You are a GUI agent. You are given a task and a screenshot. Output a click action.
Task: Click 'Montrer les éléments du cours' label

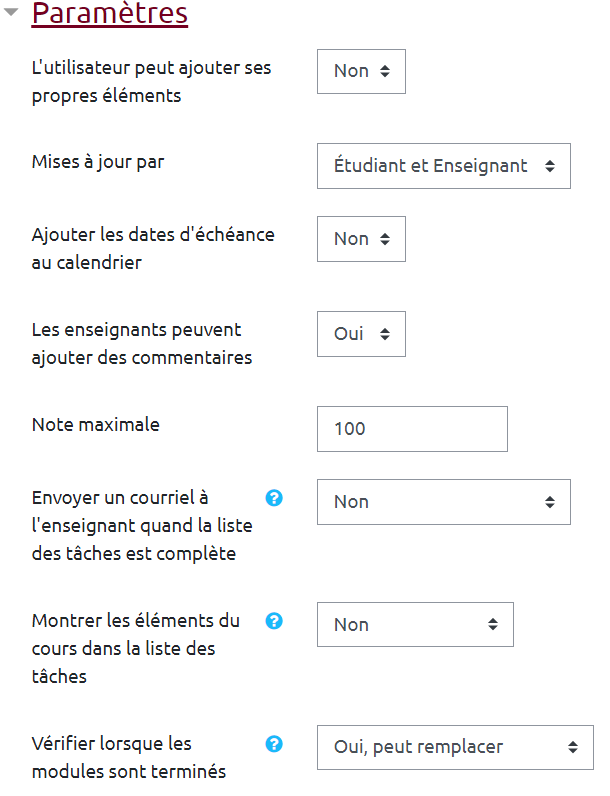tap(135, 648)
